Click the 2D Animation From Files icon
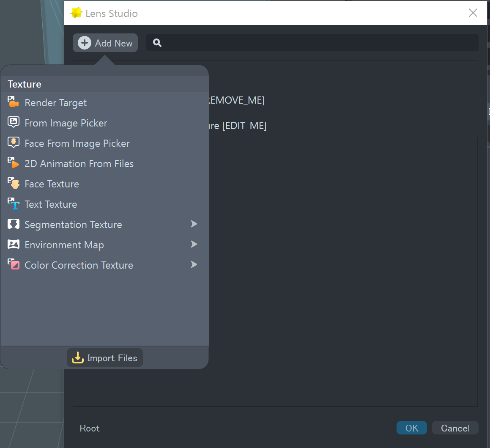Image resolution: width=490 pixels, height=448 pixels. (x=13, y=163)
